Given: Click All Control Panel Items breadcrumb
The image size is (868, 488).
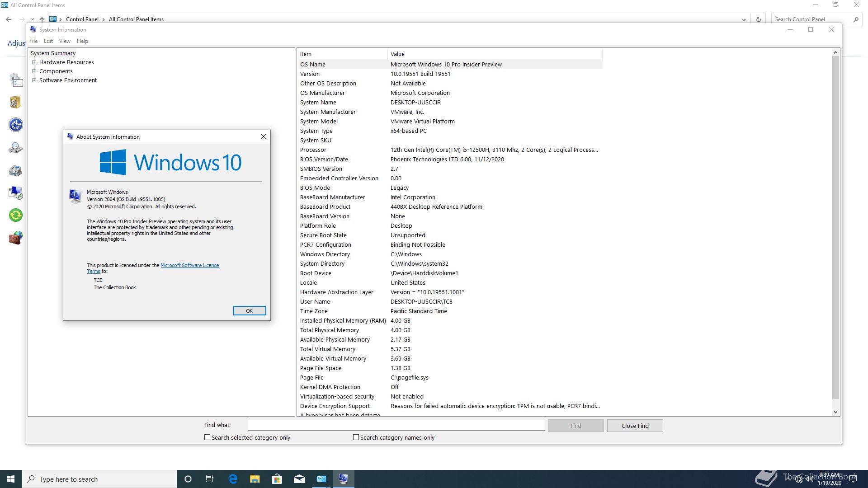Looking at the screenshot, I should tap(136, 19).
